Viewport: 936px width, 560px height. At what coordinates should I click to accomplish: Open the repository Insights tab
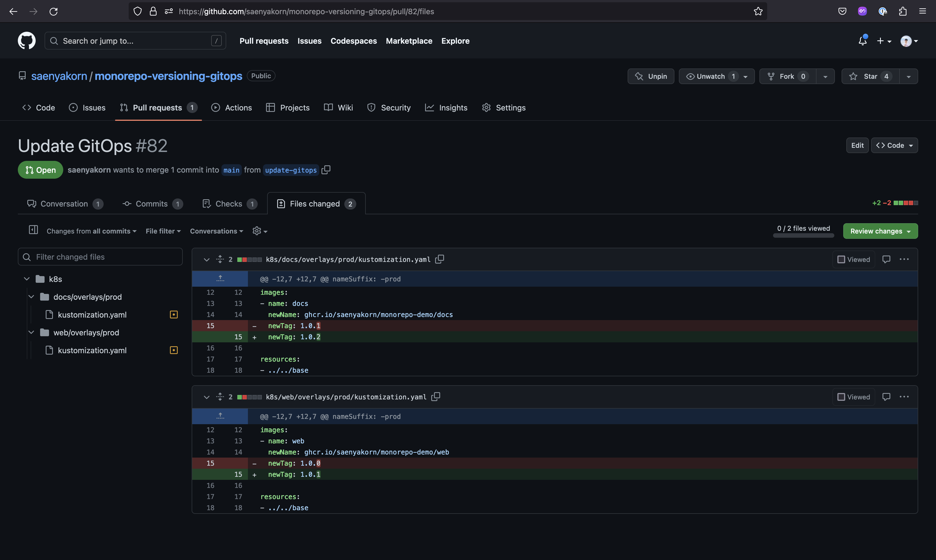pyautogui.click(x=446, y=107)
